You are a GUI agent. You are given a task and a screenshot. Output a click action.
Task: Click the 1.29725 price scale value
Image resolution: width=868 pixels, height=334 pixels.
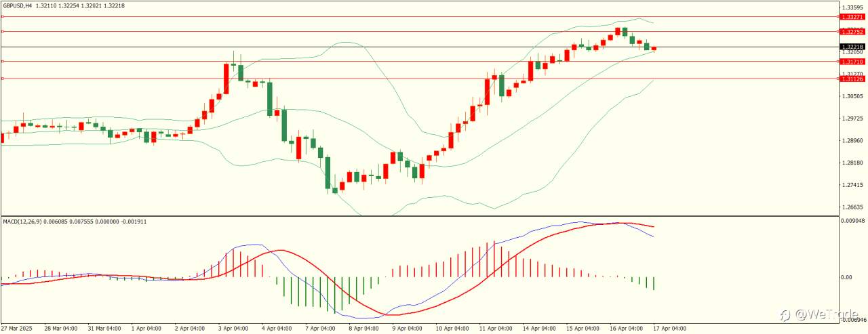pyautogui.click(x=854, y=119)
